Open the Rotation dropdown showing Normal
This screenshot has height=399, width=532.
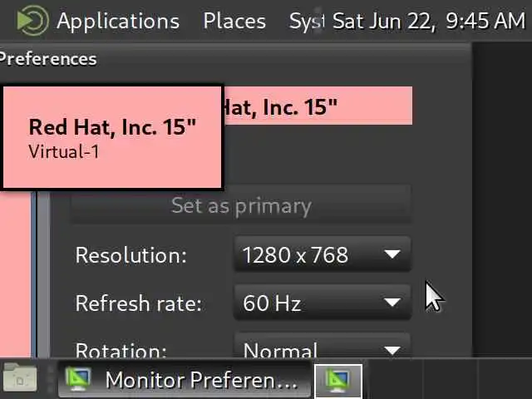(323, 346)
